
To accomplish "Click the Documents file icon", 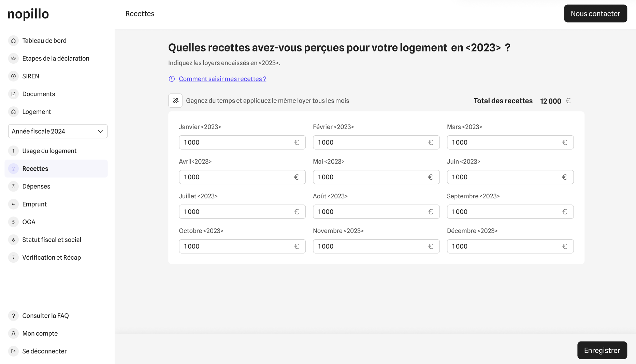I will [x=13, y=94].
